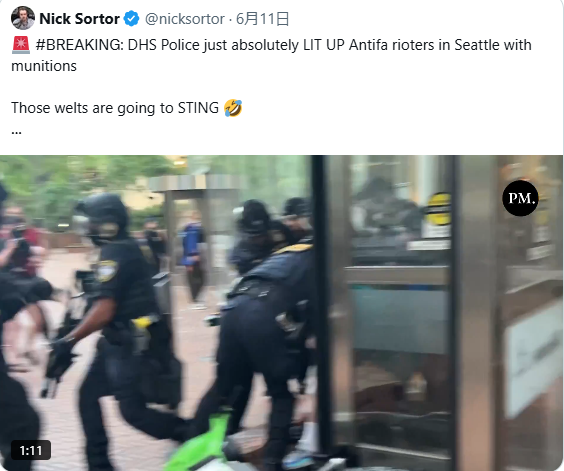Viewport: 564px width, 471px height.
Task: Click the "Those welts are going to STING" line
Action: click(x=115, y=108)
